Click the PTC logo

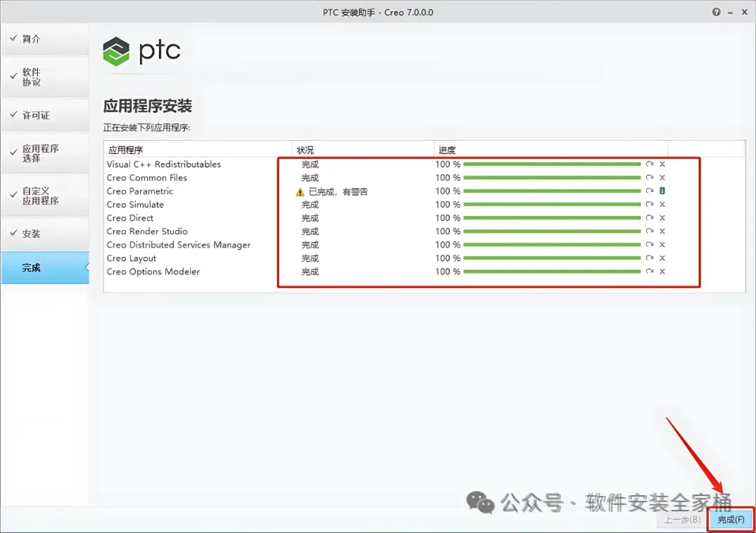[x=141, y=51]
